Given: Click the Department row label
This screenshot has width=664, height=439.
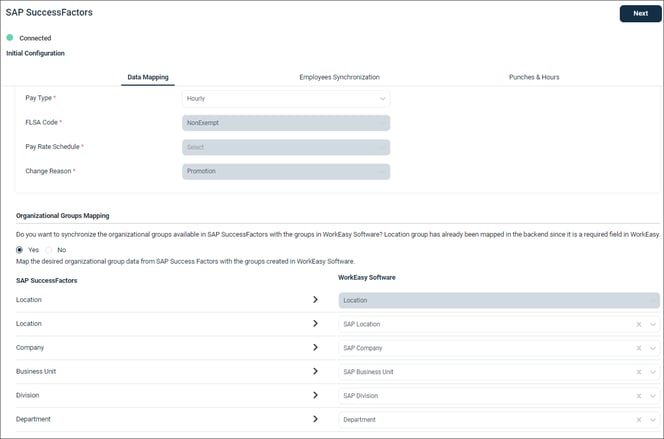Looking at the screenshot, I should 33,419.
